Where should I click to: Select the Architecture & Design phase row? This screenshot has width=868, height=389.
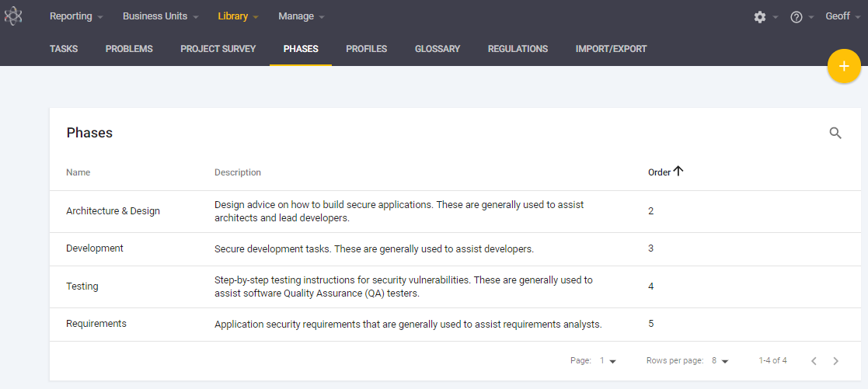pyautogui.click(x=113, y=211)
